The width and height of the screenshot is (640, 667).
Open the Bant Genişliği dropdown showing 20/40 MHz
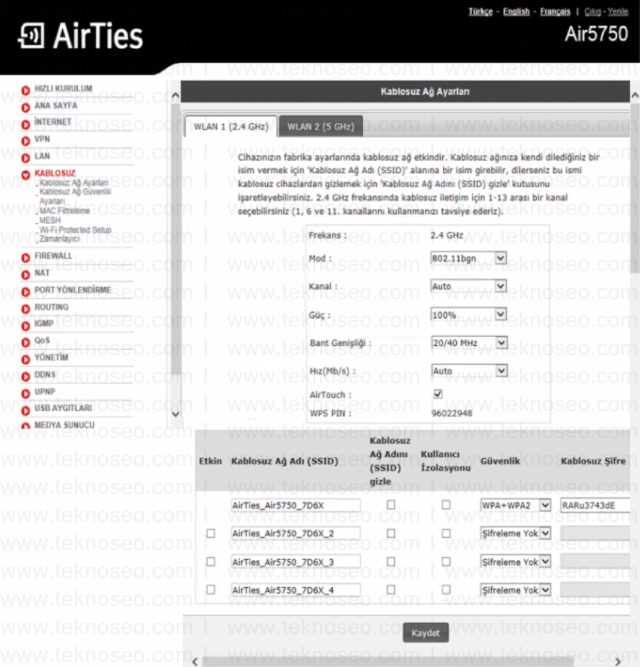pyautogui.click(x=469, y=343)
